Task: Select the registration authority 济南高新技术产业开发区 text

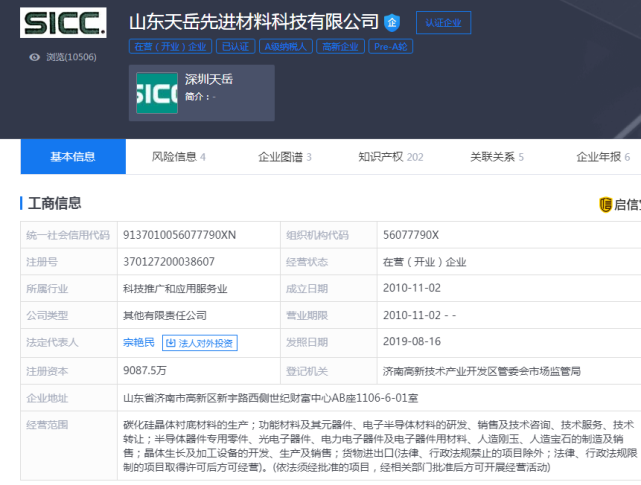Action: point(482,371)
